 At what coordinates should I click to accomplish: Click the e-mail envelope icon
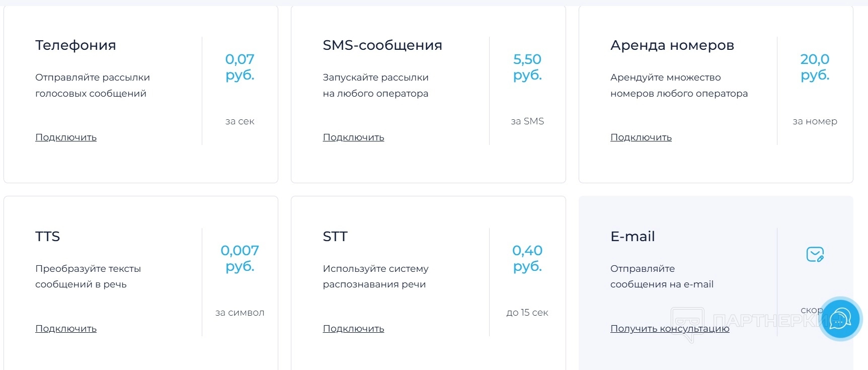click(x=815, y=254)
